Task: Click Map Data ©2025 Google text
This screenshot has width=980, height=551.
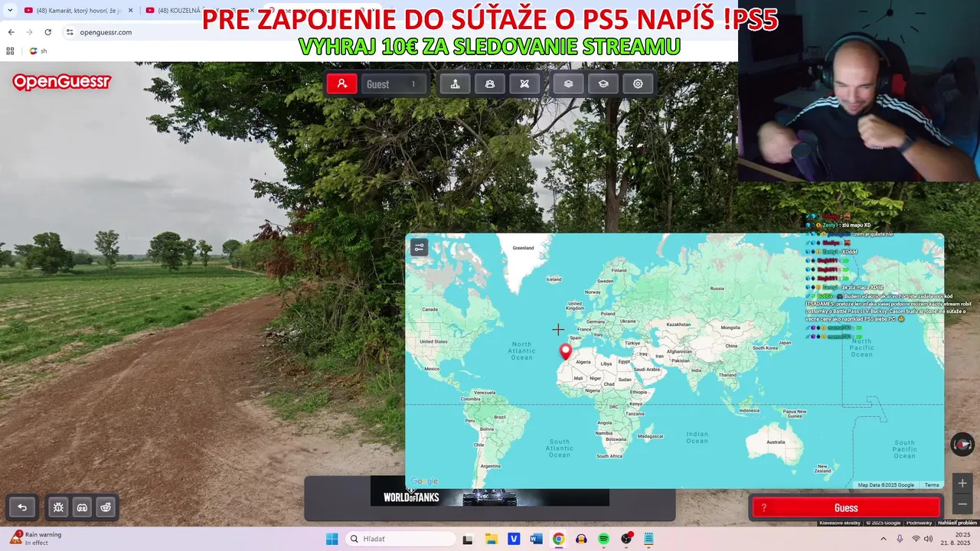Action: (x=886, y=485)
